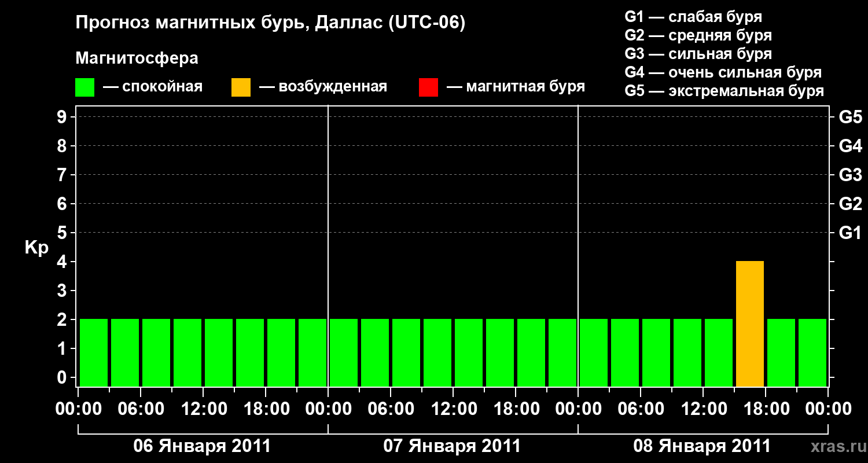Image resolution: width=868 pixels, height=463 pixels.
Task: Click the '06 Января 2011' date label
Action: [x=202, y=446]
